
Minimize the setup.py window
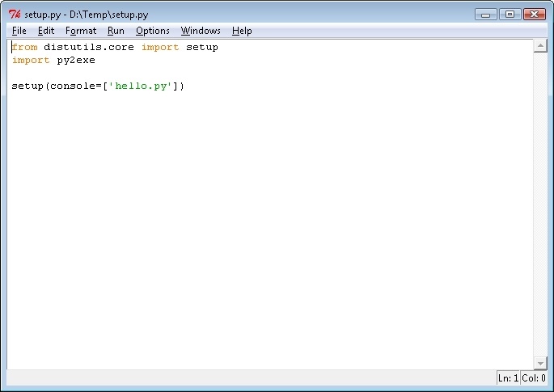coord(486,15)
